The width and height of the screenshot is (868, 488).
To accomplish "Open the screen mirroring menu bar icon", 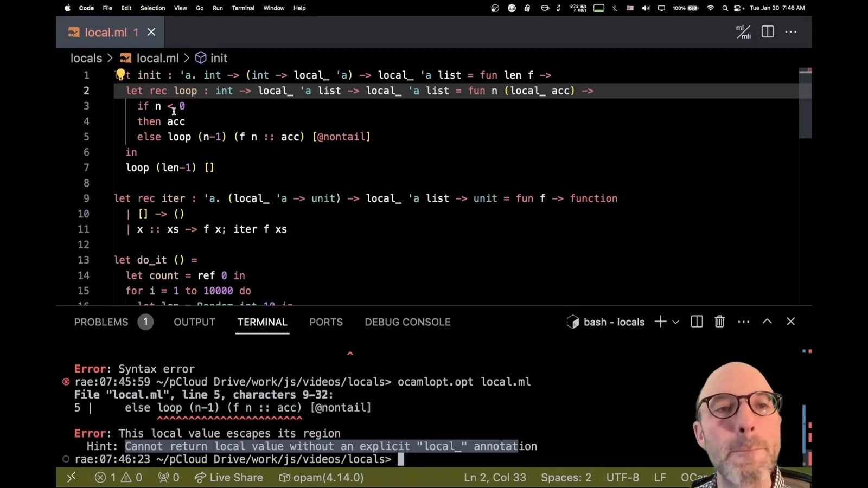I will (x=661, y=8).
